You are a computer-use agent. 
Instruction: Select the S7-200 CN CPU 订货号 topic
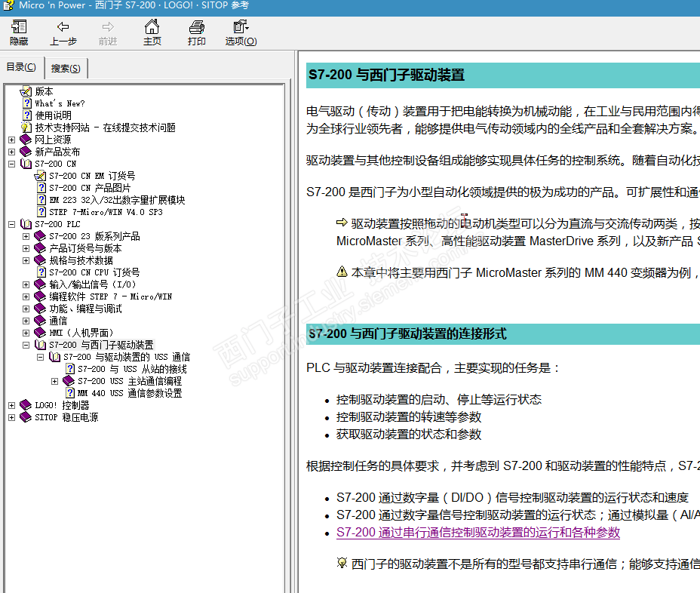tap(94, 272)
